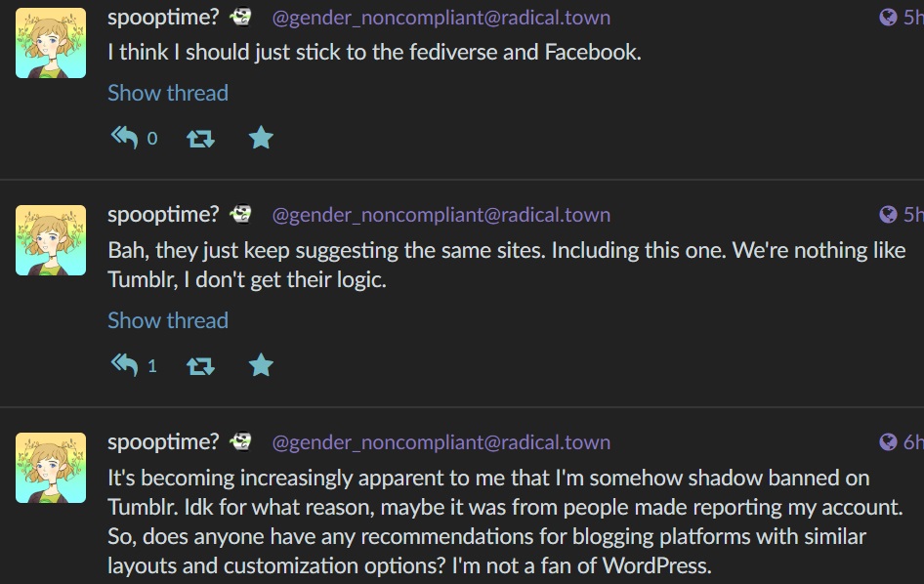Star the 'nothing like Tumblr' post
The height and width of the screenshot is (584, 924).
(x=261, y=365)
